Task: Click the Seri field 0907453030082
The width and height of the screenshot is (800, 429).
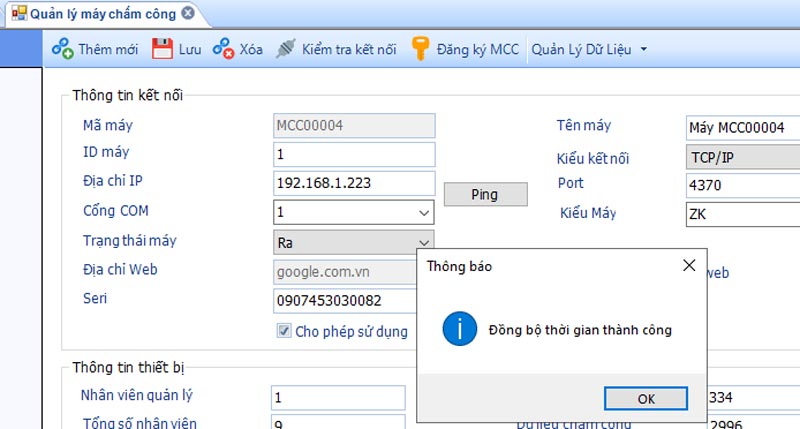Action: click(x=345, y=300)
